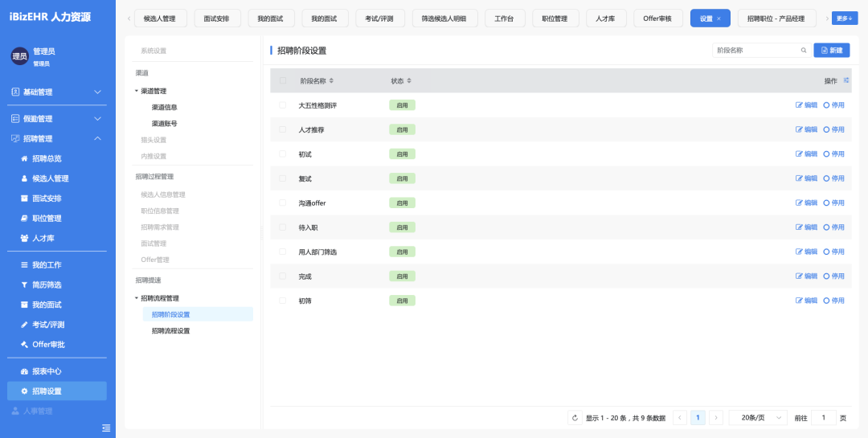Click the refresh icon in pagination bar
This screenshot has height=438, width=868.
575,418
